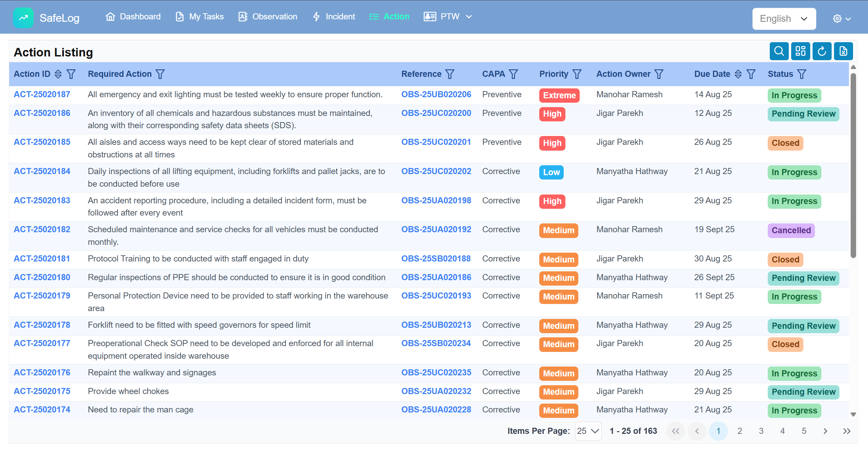Switch to grid view layout icon
The height and width of the screenshot is (458, 868).
800,51
